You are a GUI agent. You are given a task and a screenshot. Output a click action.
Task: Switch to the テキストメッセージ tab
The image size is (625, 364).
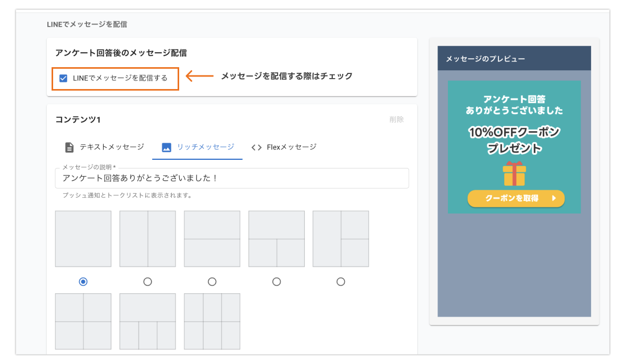[x=104, y=147]
